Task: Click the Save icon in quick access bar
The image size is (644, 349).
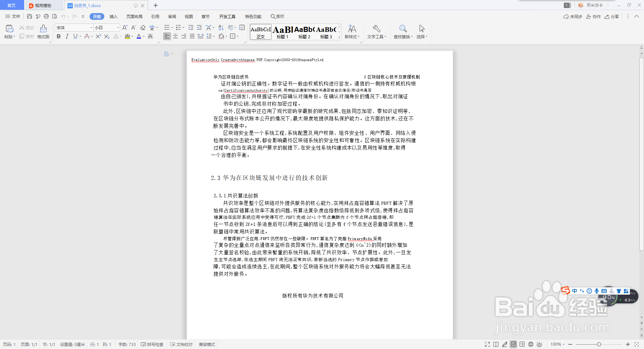Action: [x=30, y=16]
